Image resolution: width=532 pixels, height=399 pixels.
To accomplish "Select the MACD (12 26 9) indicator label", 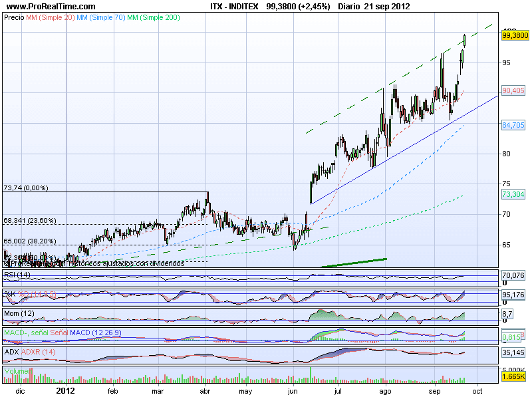I will (95, 333).
